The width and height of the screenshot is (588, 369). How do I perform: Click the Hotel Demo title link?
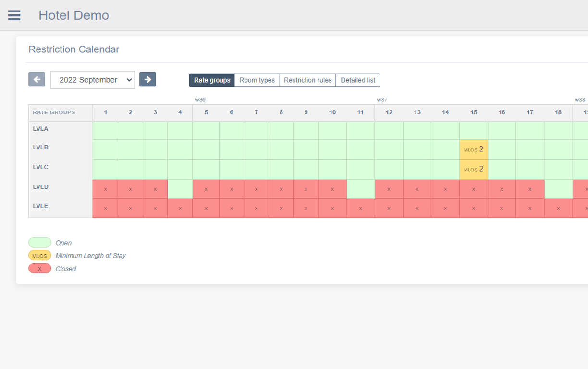[73, 15]
